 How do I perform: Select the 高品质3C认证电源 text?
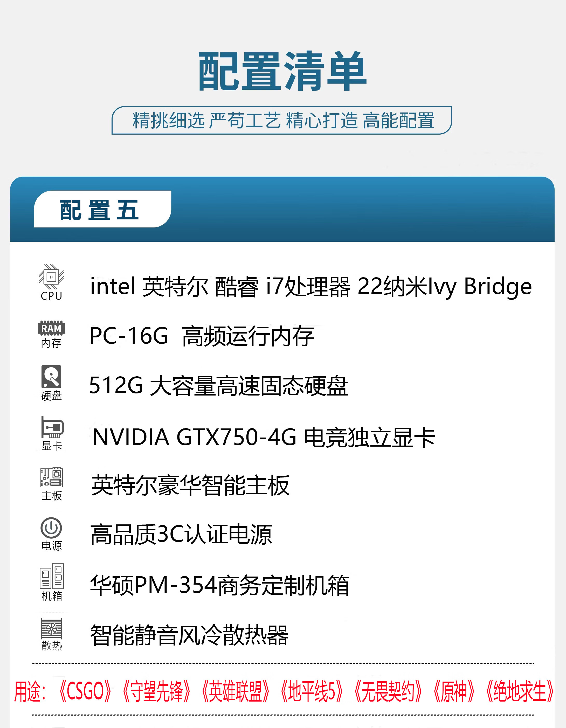[181, 535]
